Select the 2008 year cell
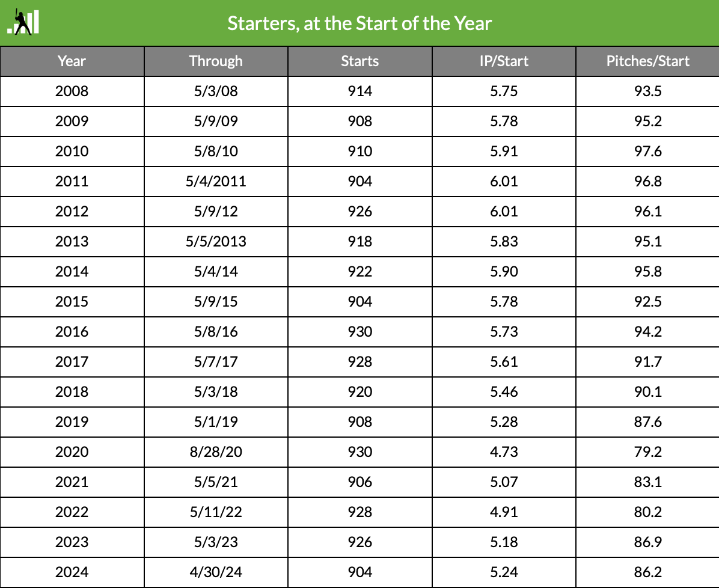The width and height of the screenshot is (719, 588). click(x=72, y=91)
